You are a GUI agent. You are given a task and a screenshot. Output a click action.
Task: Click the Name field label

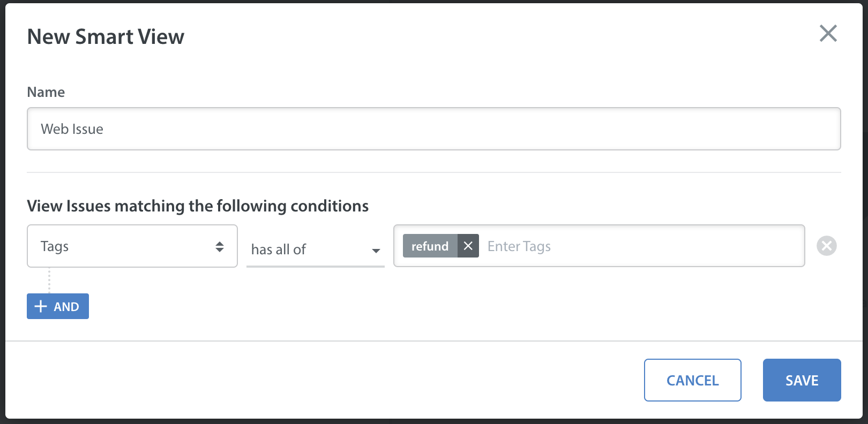point(46,92)
